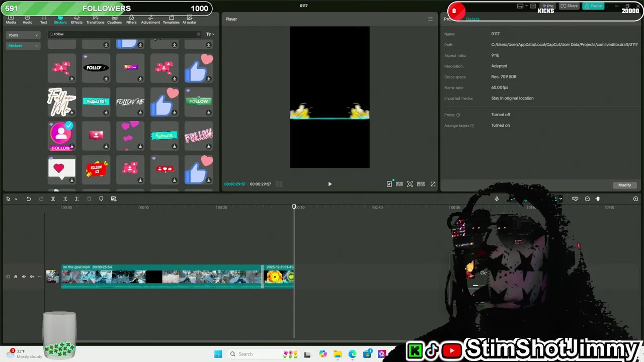
Task: Switch to the Details tab
Action: (472, 19)
